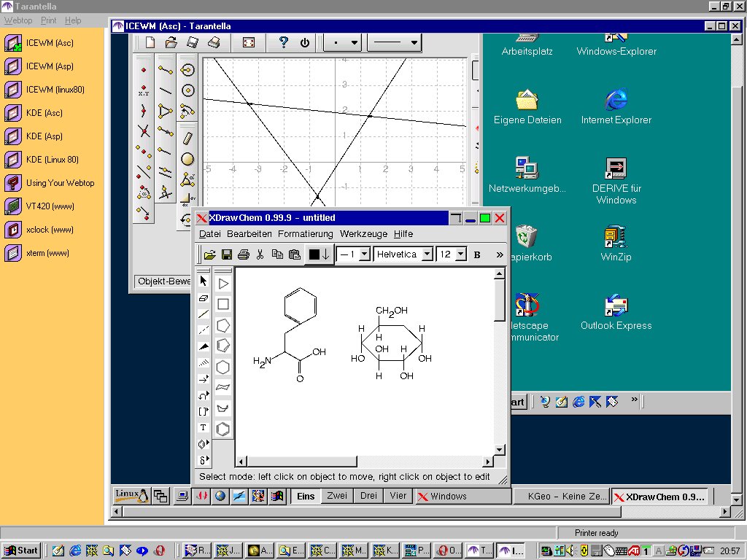
Task: Open the black color picker in XDrawChem
Action: (320, 254)
